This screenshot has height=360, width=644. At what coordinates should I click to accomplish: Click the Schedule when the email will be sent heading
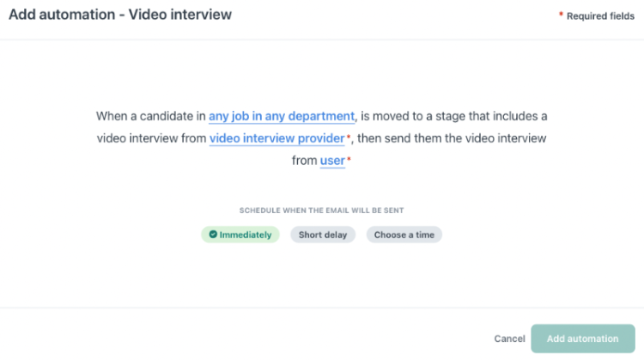pyautogui.click(x=322, y=211)
